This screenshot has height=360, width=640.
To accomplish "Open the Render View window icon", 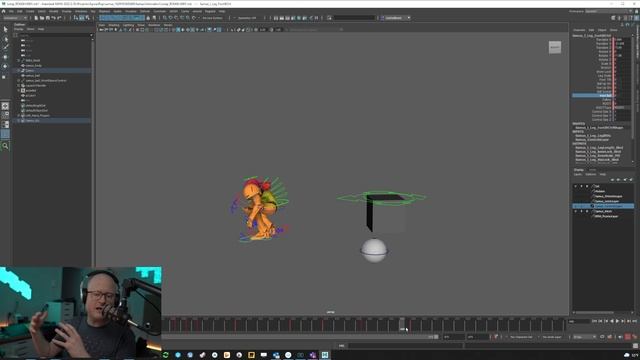I will (x=276, y=18).
